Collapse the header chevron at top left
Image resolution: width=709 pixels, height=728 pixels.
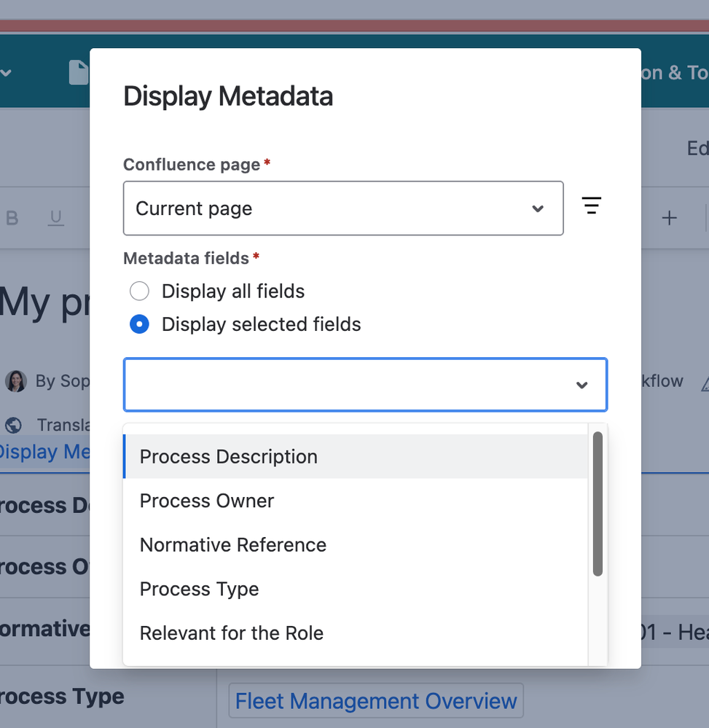pos(6,73)
